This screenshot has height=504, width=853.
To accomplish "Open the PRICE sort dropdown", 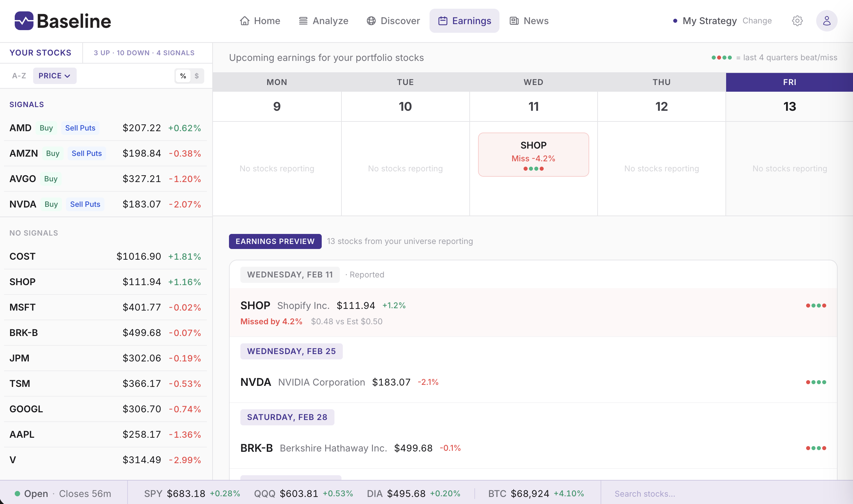I will tap(54, 75).
